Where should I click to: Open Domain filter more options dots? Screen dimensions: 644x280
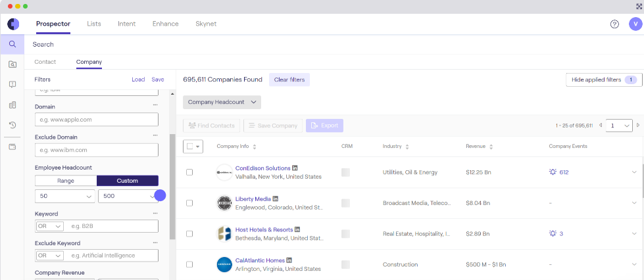(x=155, y=105)
